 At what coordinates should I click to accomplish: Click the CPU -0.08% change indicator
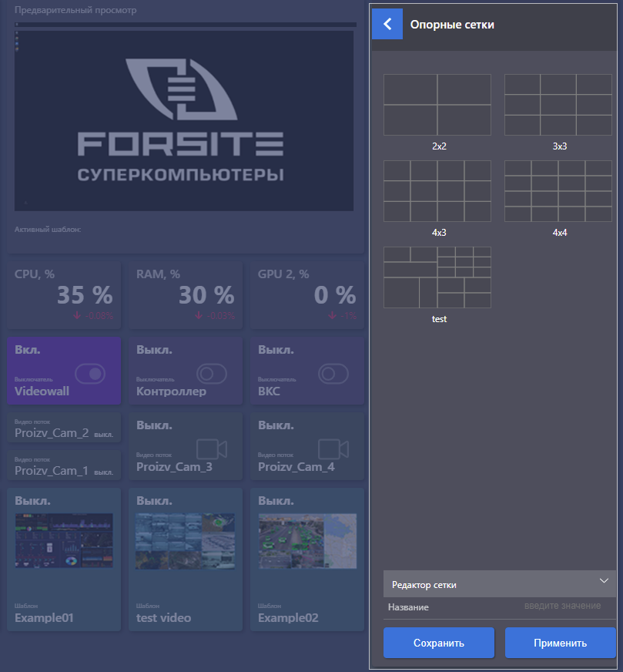(93, 316)
